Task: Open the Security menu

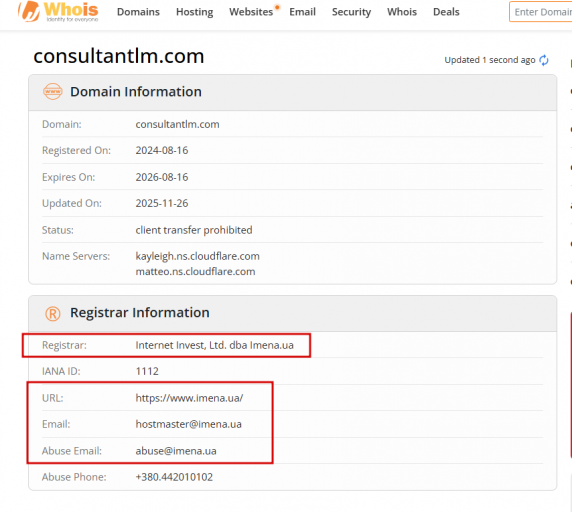Action: pos(351,12)
